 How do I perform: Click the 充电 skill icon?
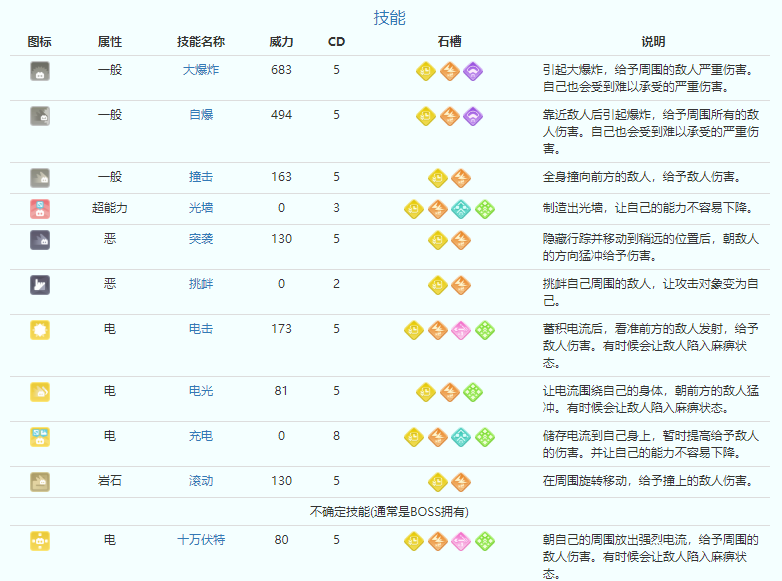point(40,436)
